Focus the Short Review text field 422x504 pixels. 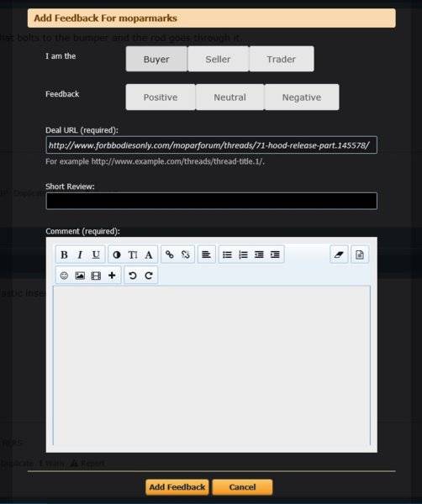tap(212, 201)
